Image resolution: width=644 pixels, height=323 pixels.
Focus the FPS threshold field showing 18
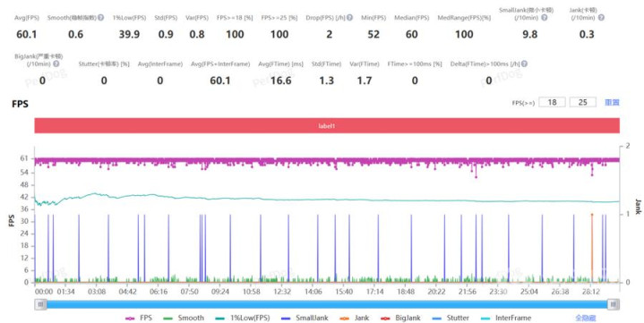552,102
